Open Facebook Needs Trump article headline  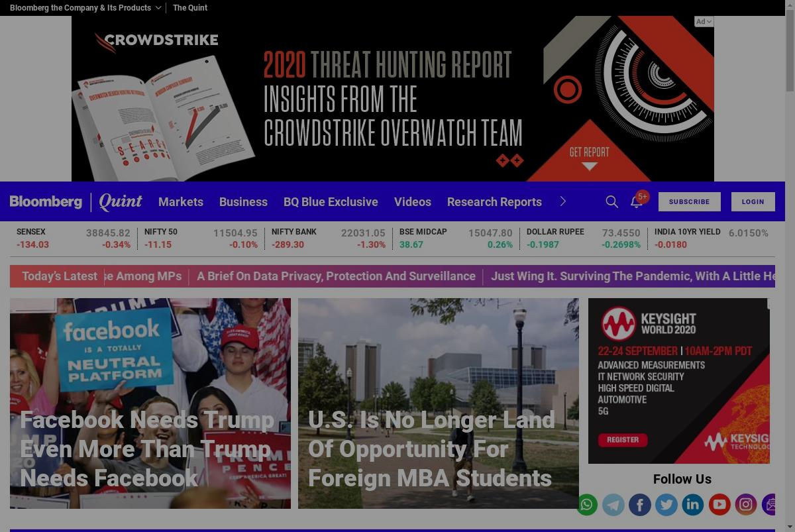[x=147, y=449]
